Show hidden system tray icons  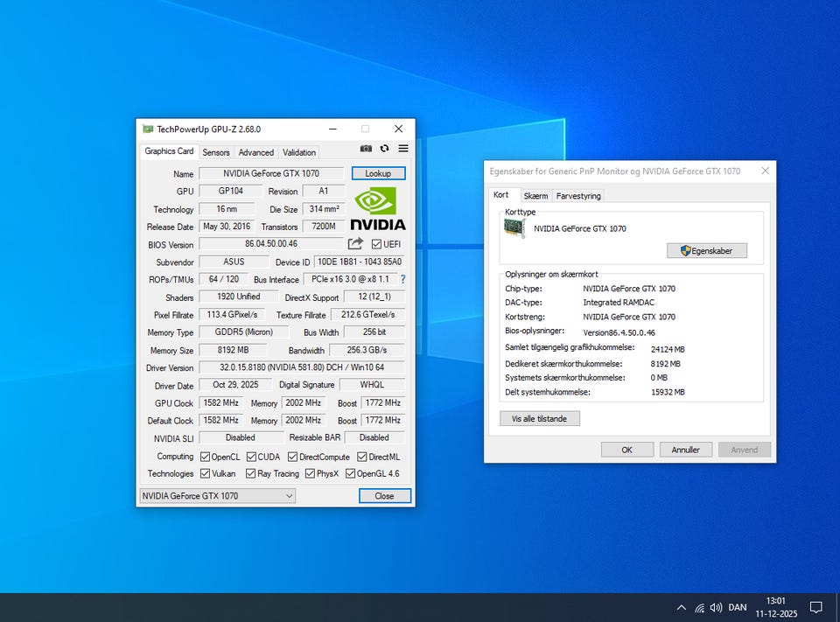(x=681, y=607)
